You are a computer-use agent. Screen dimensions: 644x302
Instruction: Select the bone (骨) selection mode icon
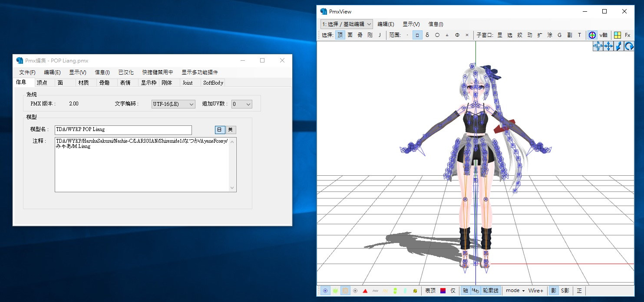click(x=360, y=35)
